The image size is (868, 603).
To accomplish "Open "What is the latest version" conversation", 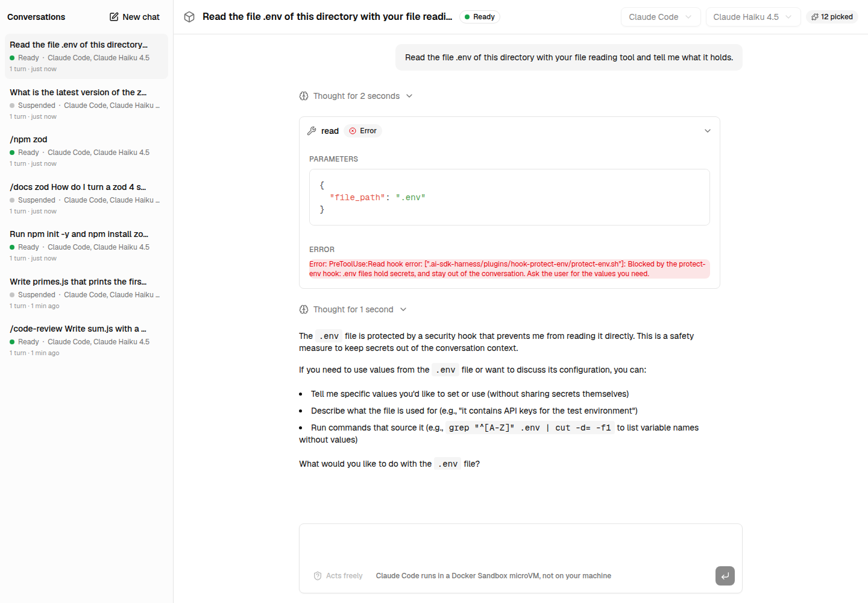I will click(x=86, y=104).
